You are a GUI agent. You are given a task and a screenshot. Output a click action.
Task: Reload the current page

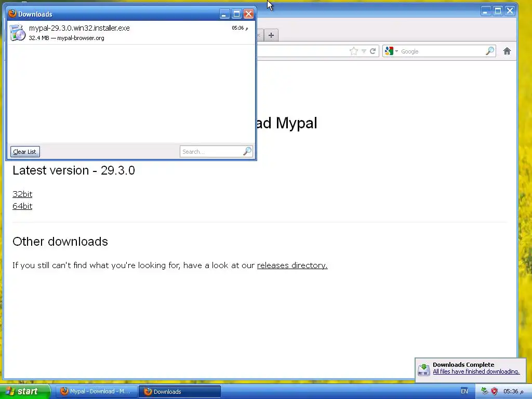click(x=373, y=51)
